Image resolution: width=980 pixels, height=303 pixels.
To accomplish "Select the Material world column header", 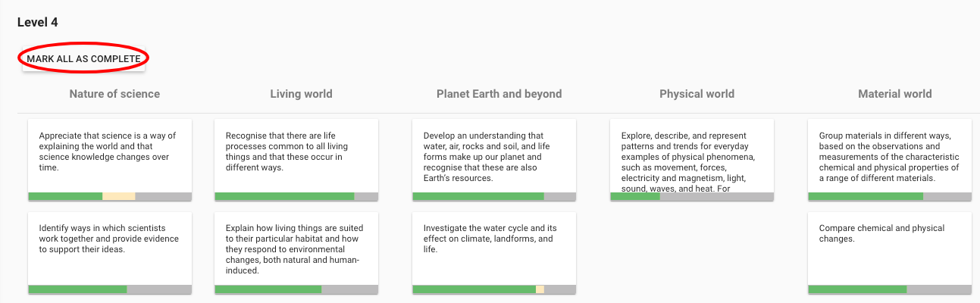I will (894, 94).
